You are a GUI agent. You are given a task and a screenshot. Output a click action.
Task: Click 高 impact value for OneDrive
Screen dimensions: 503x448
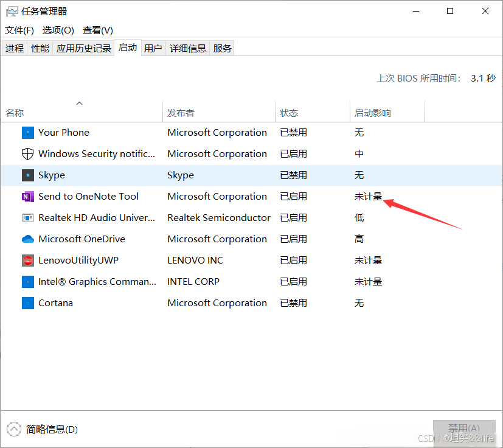359,239
